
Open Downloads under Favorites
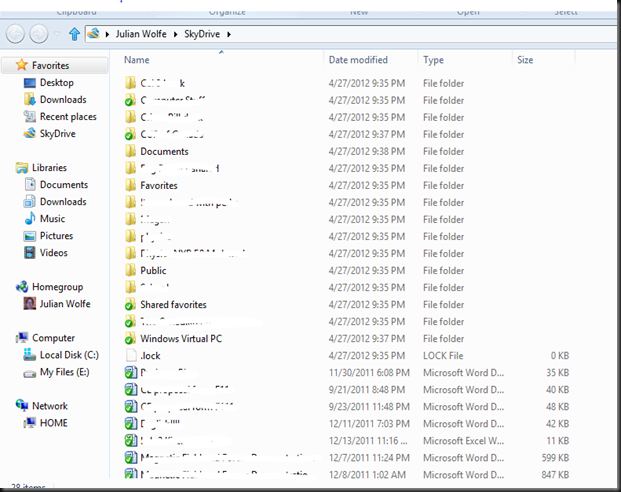[63, 99]
